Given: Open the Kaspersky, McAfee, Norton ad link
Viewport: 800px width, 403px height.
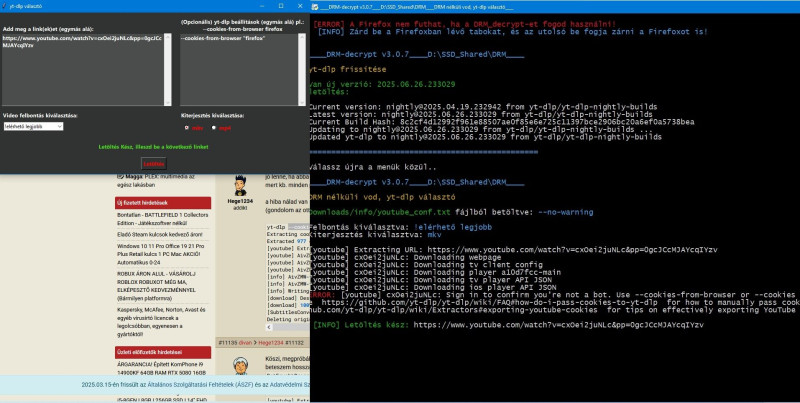Looking at the screenshot, I should [x=161, y=322].
